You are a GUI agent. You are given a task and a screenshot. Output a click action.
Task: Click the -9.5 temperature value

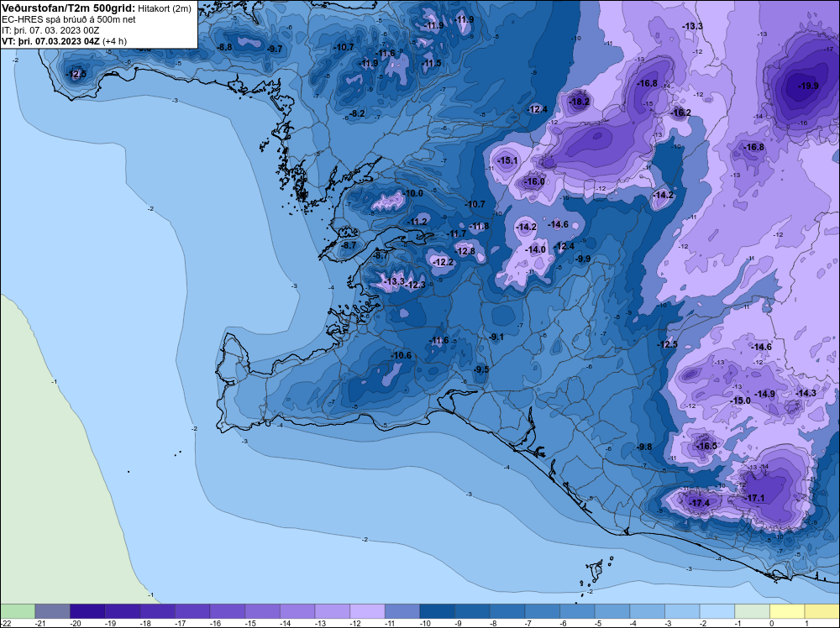pos(481,369)
